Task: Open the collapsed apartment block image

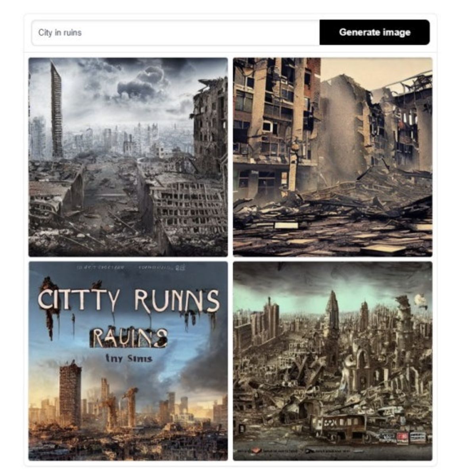Action: pyautogui.click(x=332, y=157)
